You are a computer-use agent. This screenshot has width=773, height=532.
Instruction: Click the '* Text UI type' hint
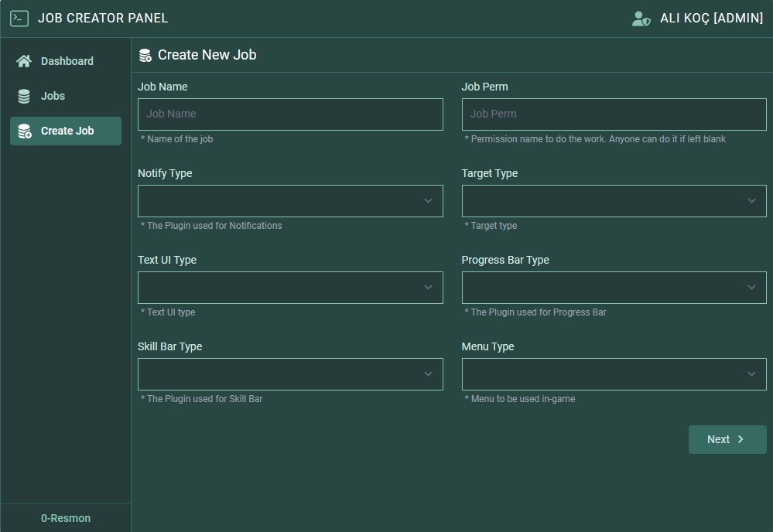click(x=168, y=312)
